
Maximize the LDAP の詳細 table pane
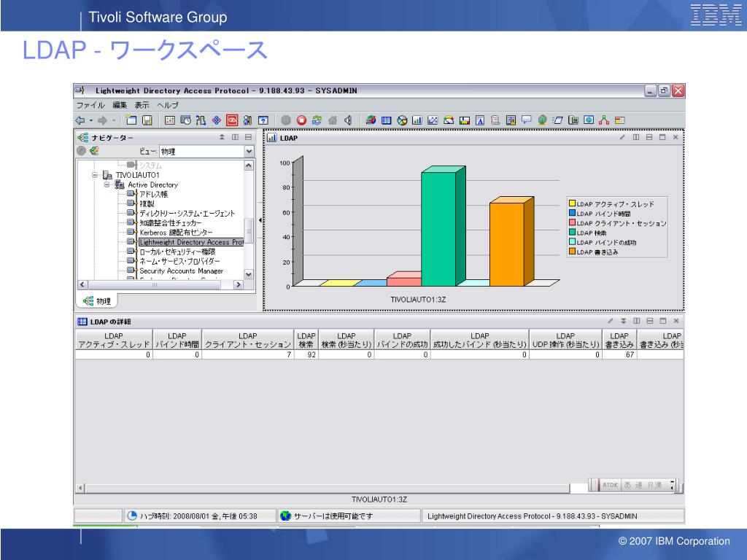coord(662,321)
